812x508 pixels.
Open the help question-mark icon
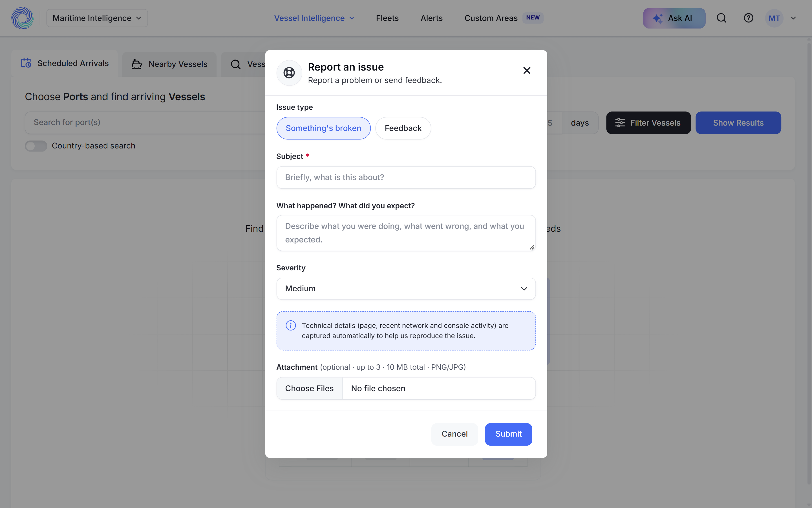tap(748, 18)
